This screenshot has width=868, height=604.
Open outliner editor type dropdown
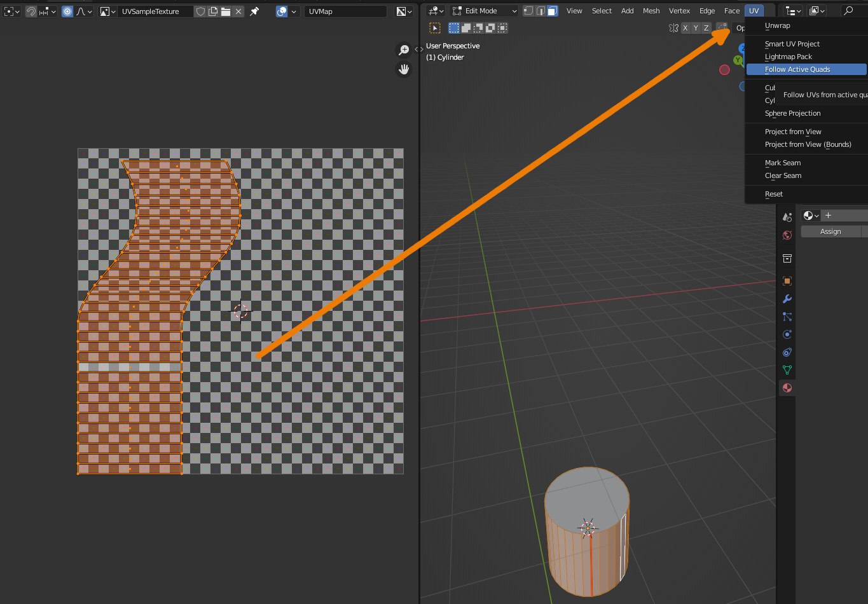(793, 11)
